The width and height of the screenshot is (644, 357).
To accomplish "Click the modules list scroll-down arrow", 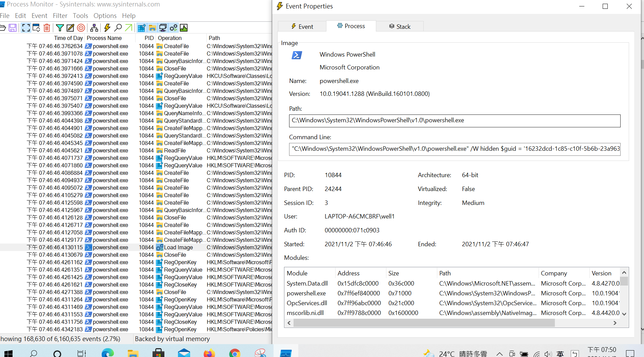I will pos(624,314).
